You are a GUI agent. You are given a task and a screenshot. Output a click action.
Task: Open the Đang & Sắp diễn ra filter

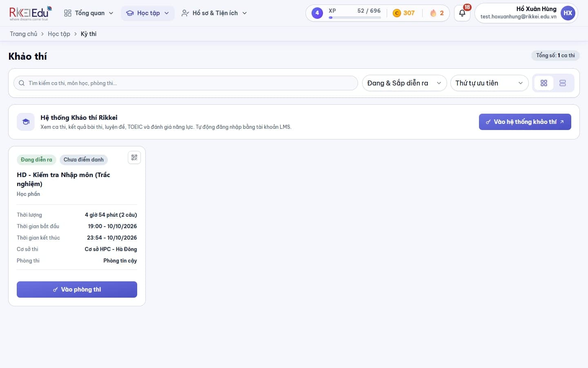pyautogui.click(x=404, y=83)
